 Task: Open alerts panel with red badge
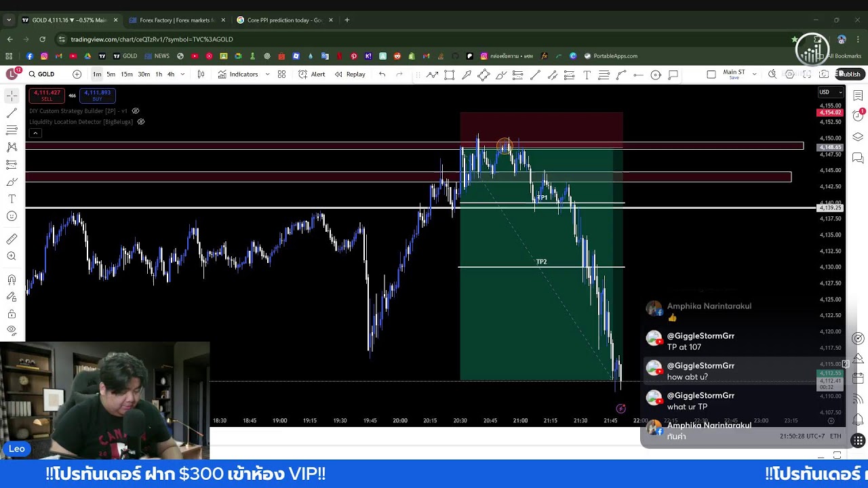[858, 115]
